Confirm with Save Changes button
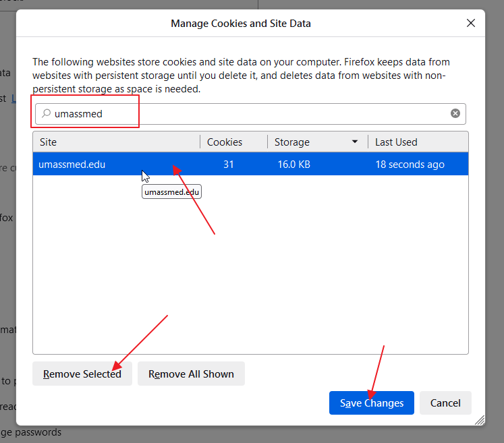This screenshot has width=504, height=443. [x=371, y=403]
